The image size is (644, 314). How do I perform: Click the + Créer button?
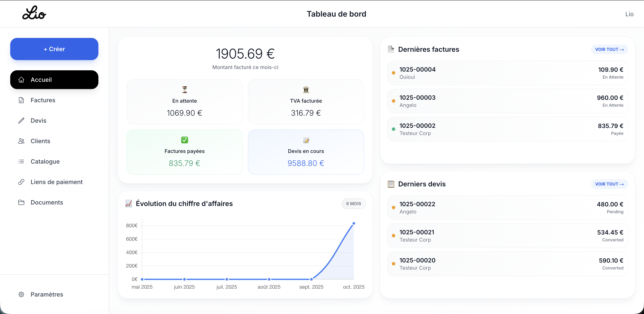[54, 49]
